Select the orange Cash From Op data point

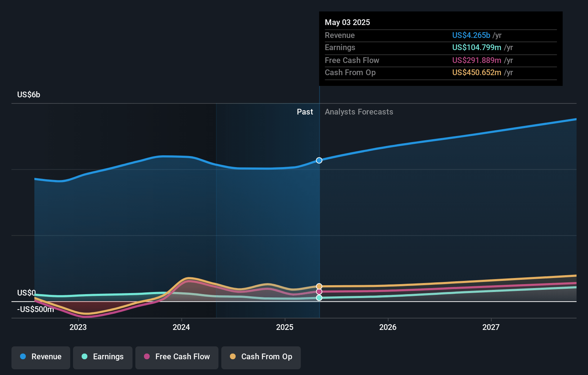click(319, 286)
